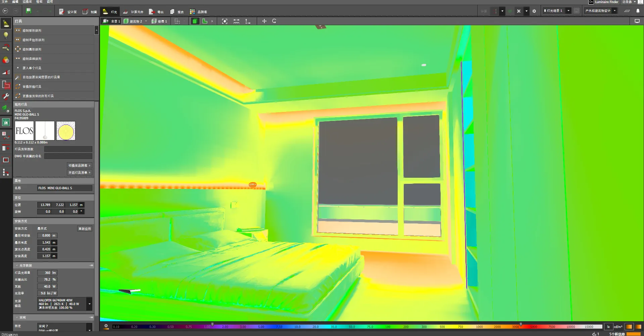This screenshot has width=644, height=336.
Task: Click the save project icon
Action: pyautogui.click(x=29, y=11)
